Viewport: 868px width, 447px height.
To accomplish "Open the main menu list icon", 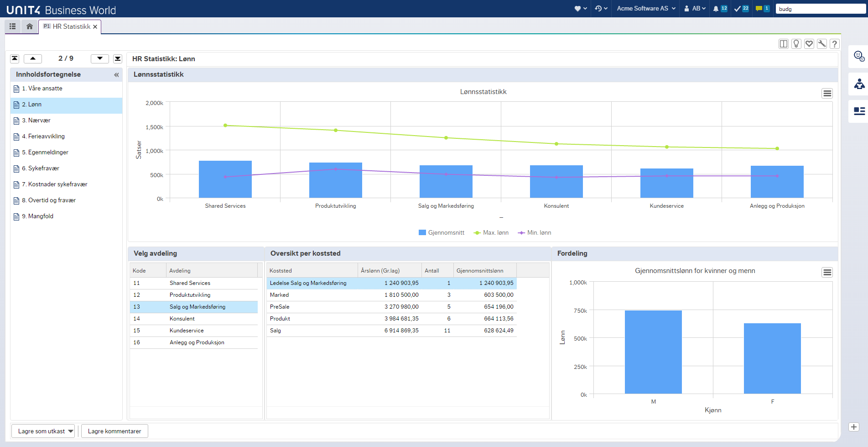I will (x=13, y=26).
